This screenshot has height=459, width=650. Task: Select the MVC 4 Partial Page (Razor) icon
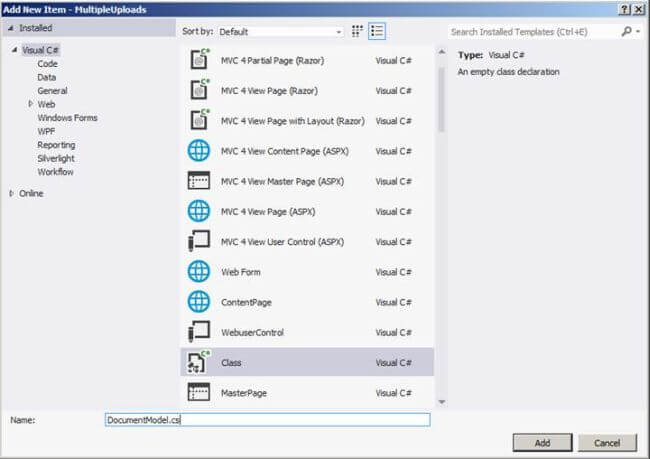(x=199, y=59)
